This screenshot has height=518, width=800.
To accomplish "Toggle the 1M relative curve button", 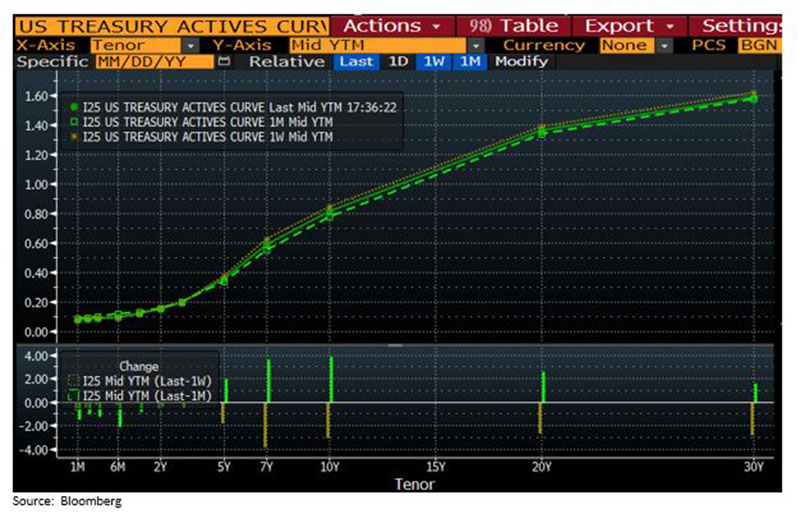I will coord(470,62).
